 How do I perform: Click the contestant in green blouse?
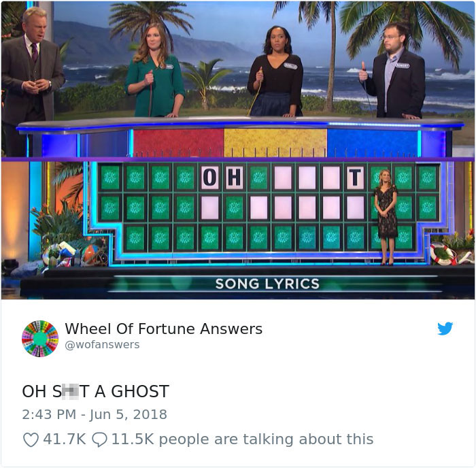tap(155, 71)
